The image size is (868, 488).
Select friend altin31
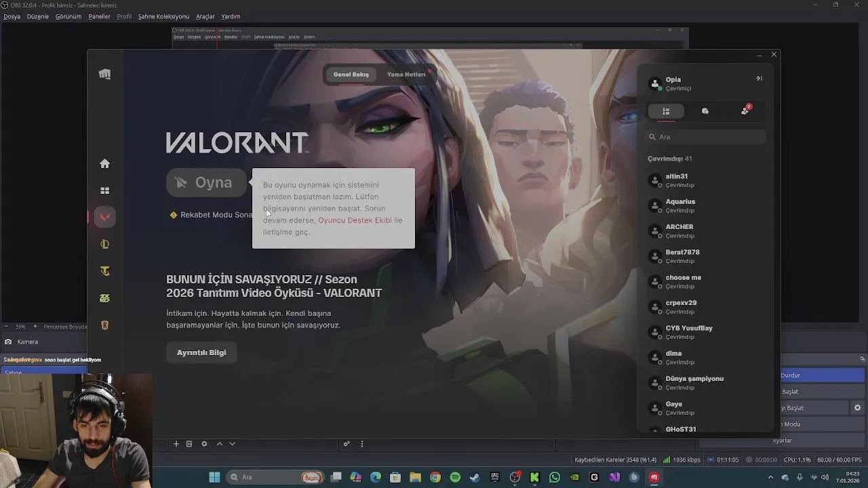pos(705,180)
